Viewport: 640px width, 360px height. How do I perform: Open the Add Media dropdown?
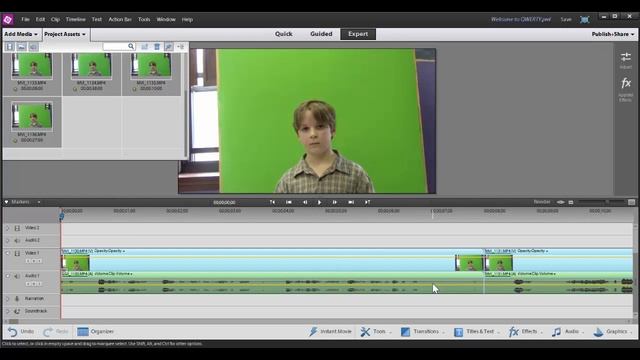click(x=21, y=34)
